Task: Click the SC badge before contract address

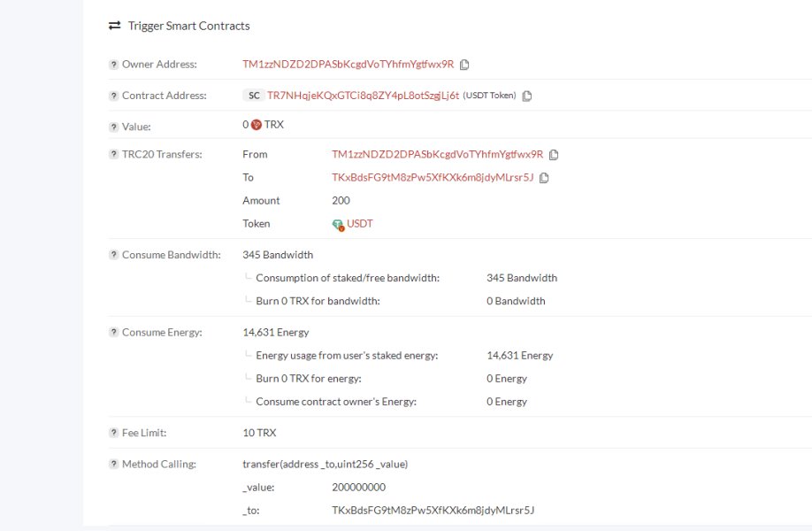Action: click(x=253, y=96)
